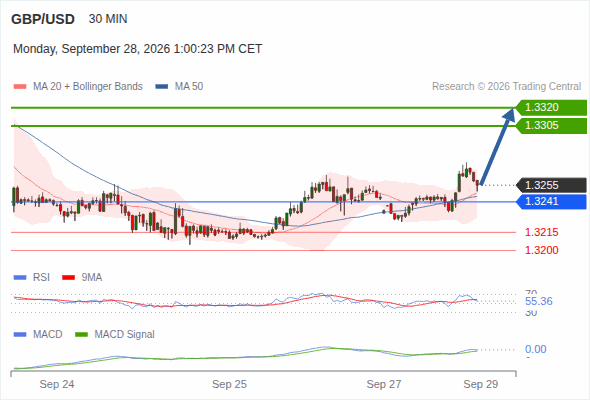The width and height of the screenshot is (590, 400).
Task: Click the RSI value 55.36
Action: click(539, 301)
